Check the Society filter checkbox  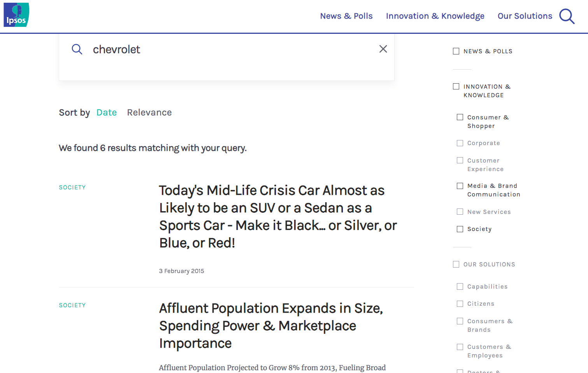click(460, 229)
